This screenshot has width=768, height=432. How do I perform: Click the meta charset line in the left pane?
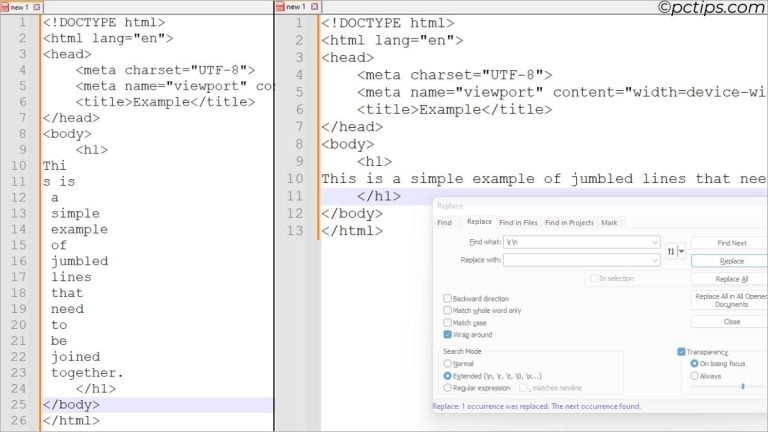point(165,70)
